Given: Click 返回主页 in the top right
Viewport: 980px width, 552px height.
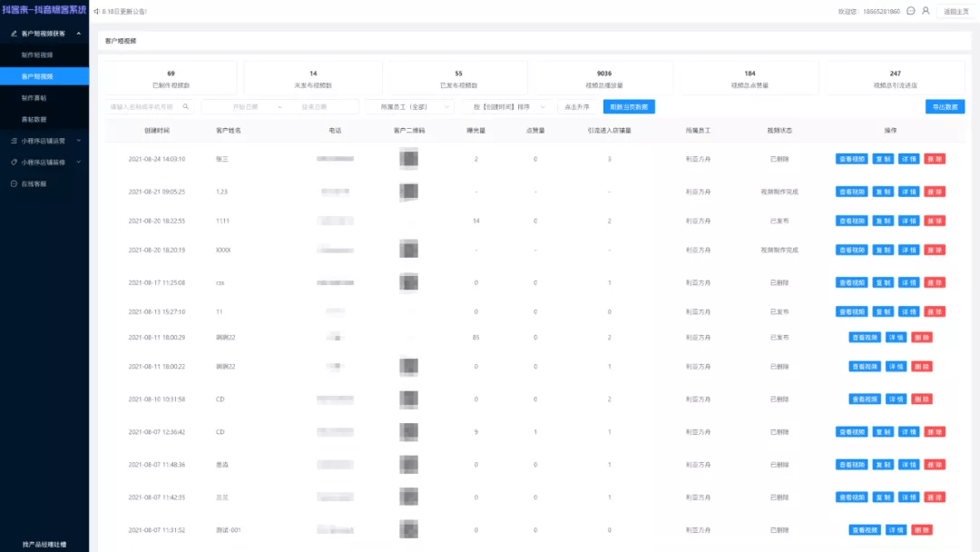Looking at the screenshot, I should 955,12.
